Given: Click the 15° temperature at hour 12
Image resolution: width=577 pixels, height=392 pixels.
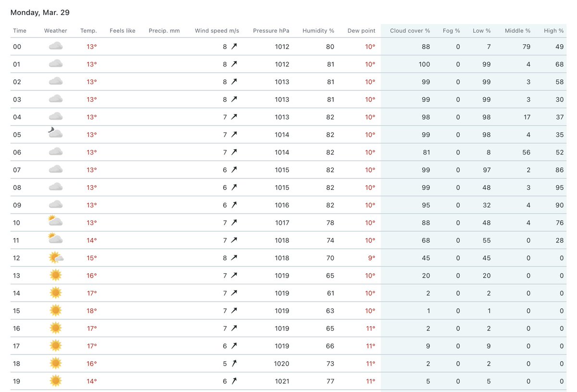Looking at the screenshot, I should click(92, 258).
